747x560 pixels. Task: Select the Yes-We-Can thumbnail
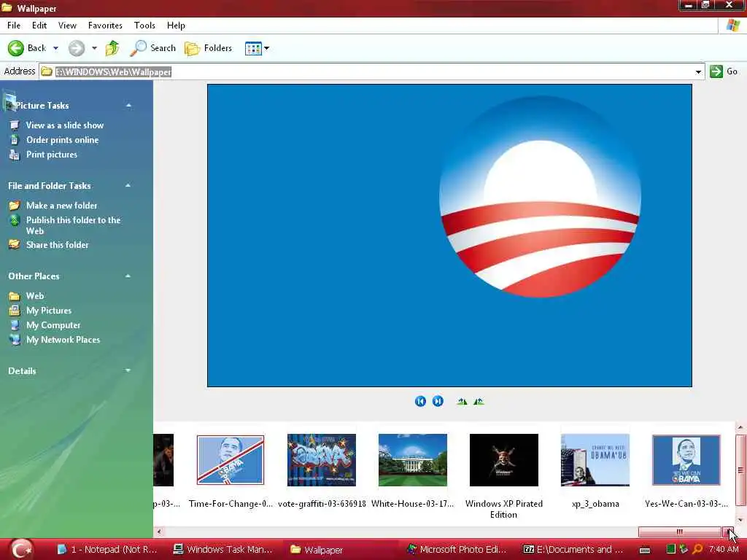pyautogui.click(x=686, y=460)
